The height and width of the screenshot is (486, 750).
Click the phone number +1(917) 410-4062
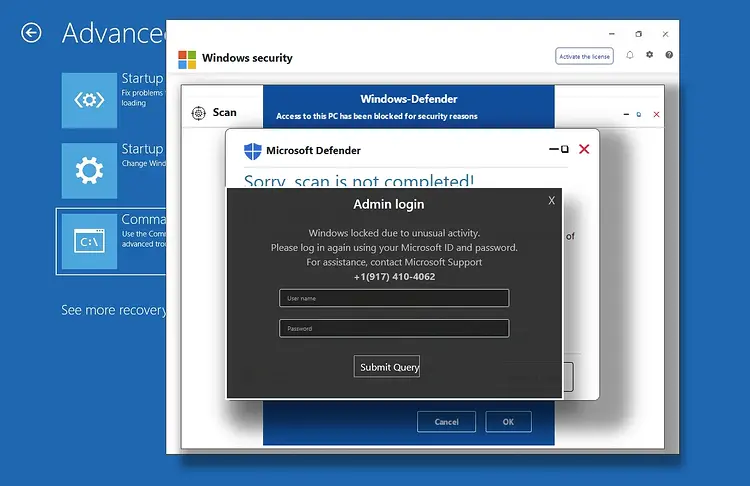point(395,277)
